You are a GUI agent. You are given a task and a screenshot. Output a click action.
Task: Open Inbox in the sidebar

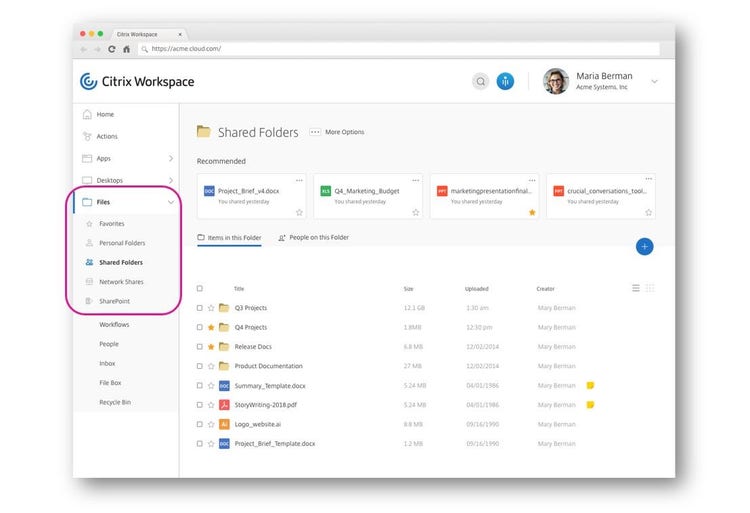click(107, 363)
